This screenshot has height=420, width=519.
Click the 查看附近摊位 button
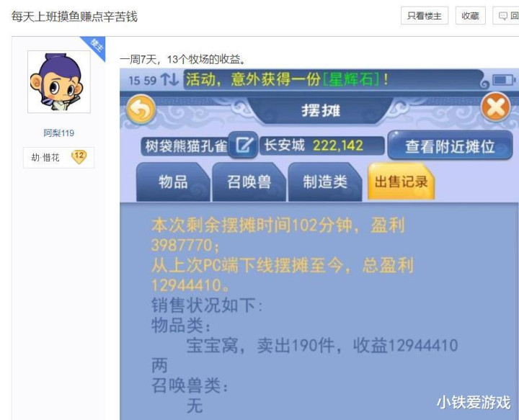click(450, 146)
